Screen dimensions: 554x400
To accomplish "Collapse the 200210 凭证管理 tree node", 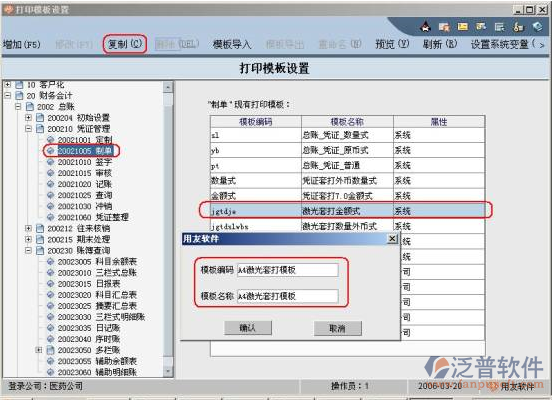I will [29, 129].
